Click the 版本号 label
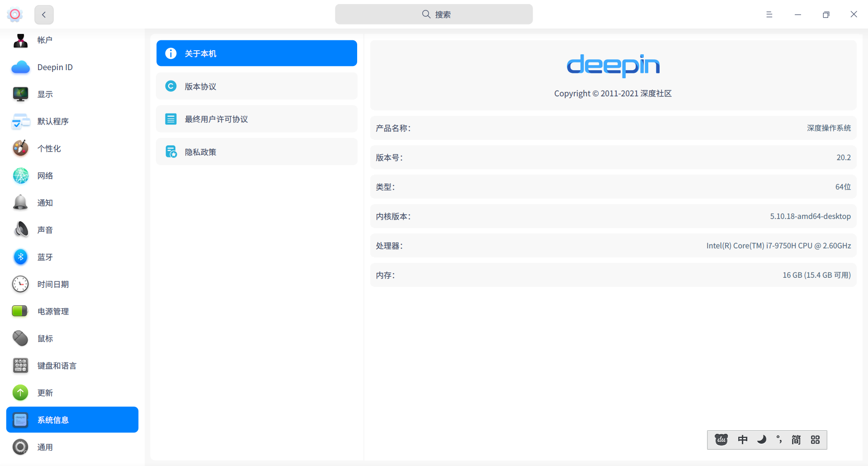The height and width of the screenshot is (466, 868). [x=389, y=157]
